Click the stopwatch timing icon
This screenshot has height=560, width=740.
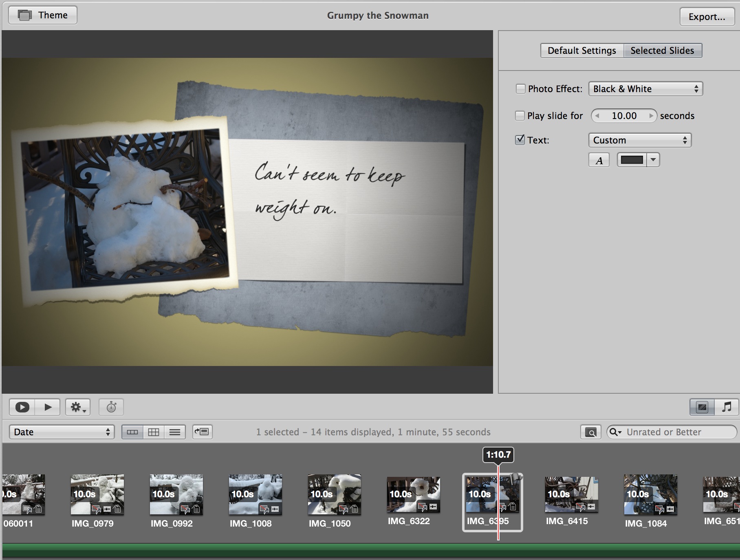point(111,407)
